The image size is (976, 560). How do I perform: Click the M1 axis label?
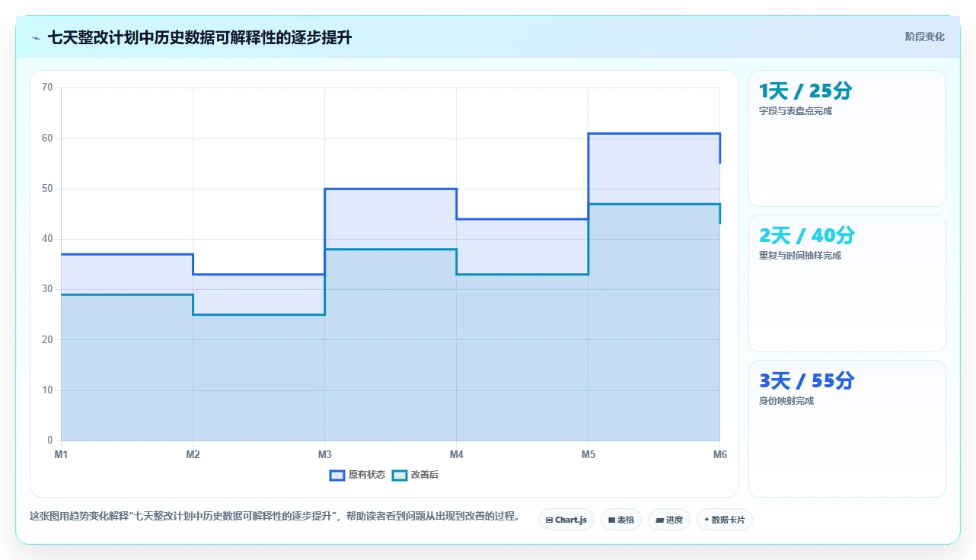61,455
